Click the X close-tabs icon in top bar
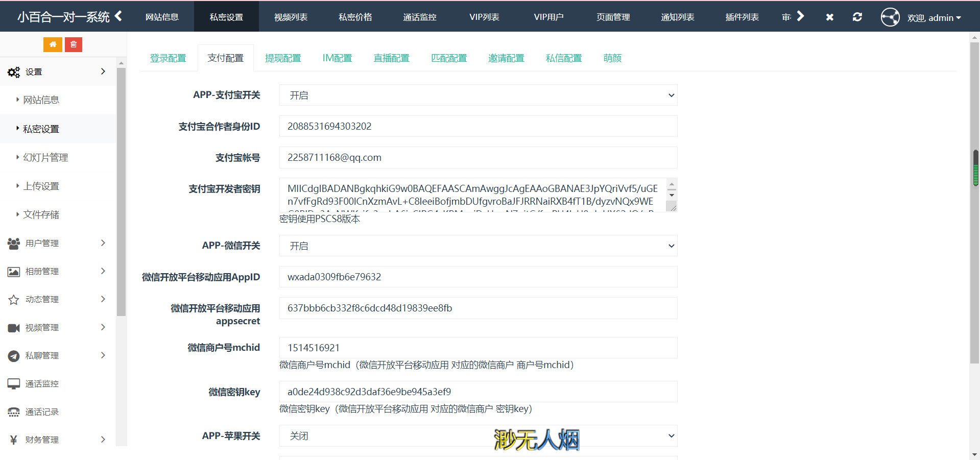 point(829,17)
